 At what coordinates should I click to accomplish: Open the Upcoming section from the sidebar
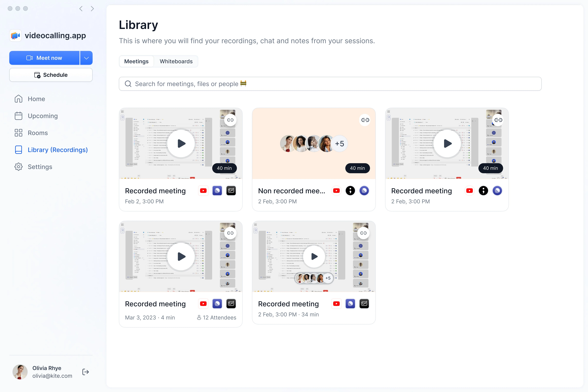coord(42,116)
